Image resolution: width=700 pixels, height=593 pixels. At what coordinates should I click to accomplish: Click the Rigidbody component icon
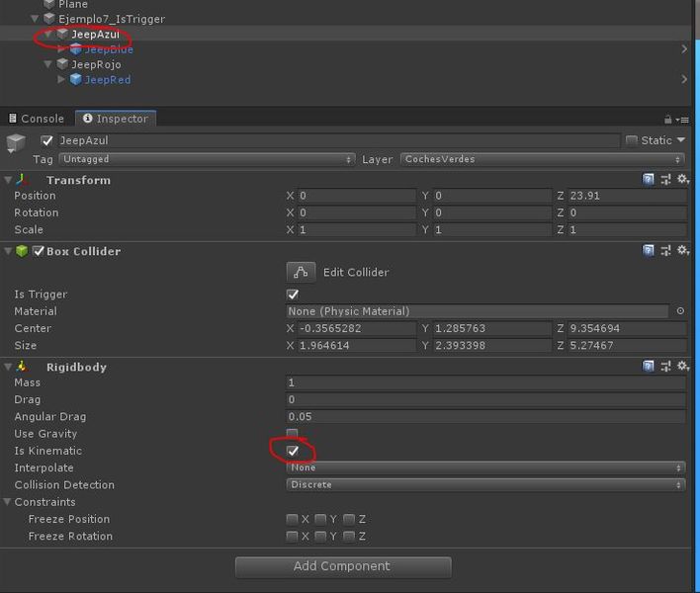click(x=22, y=367)
